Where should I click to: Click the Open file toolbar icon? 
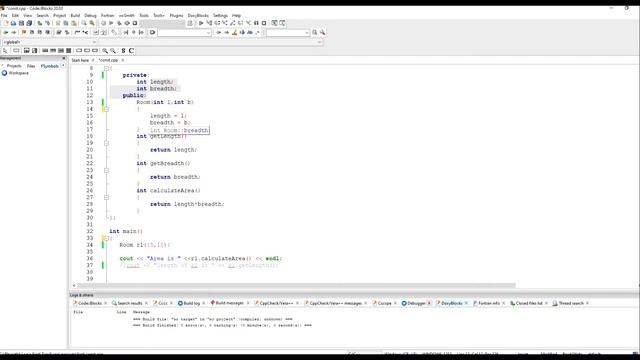13,23
